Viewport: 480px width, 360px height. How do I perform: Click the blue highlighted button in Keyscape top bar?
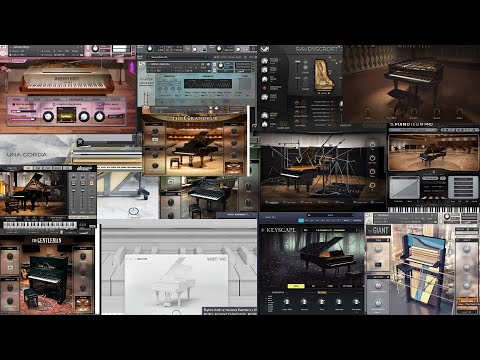301,220
